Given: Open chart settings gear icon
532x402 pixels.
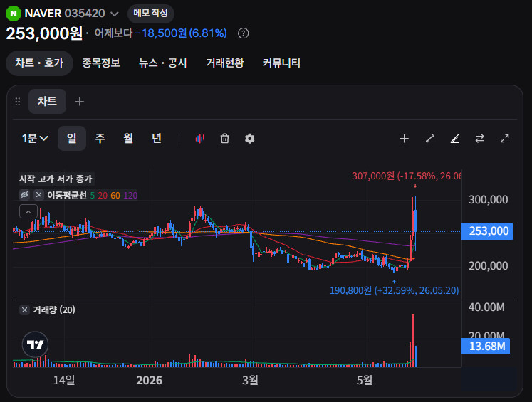Looking at the screenshot, I should click(250, 138).
